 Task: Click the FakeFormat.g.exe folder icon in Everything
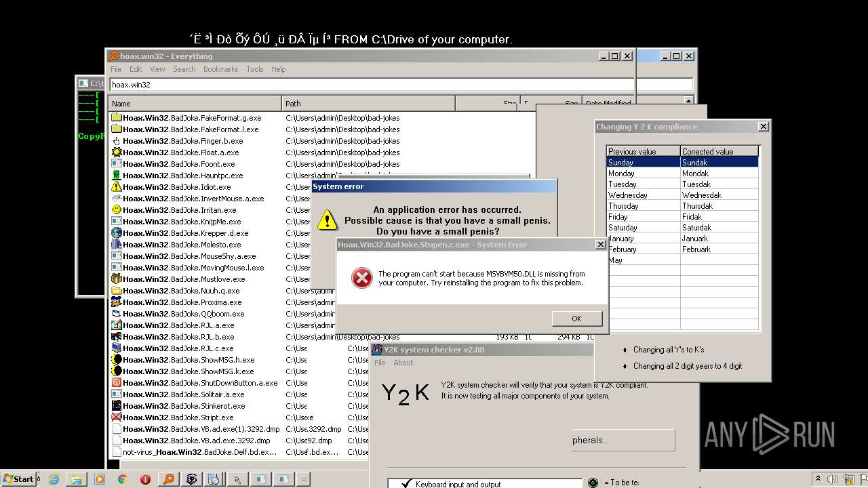click(x=117, y=118)
